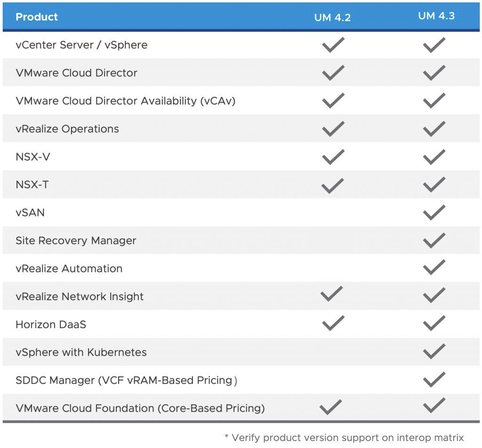Click UM 4.2 checkmark for VMware Cloud Foundation
482x448 pixels.
coord(331,407)
